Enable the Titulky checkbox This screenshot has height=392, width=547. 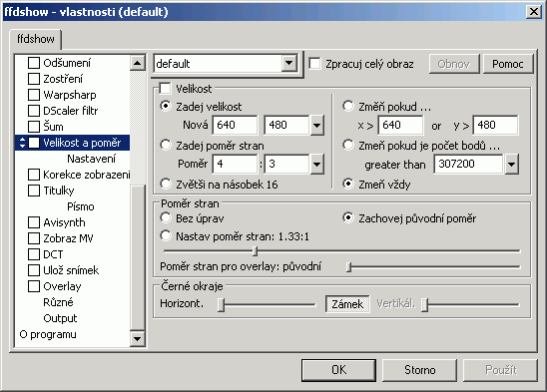[x=34, y=191]
